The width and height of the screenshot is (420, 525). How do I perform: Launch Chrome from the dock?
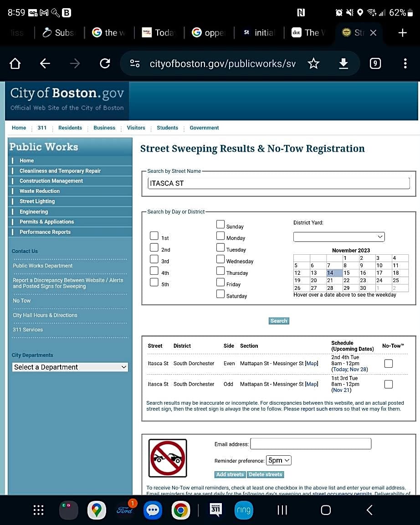181,510
